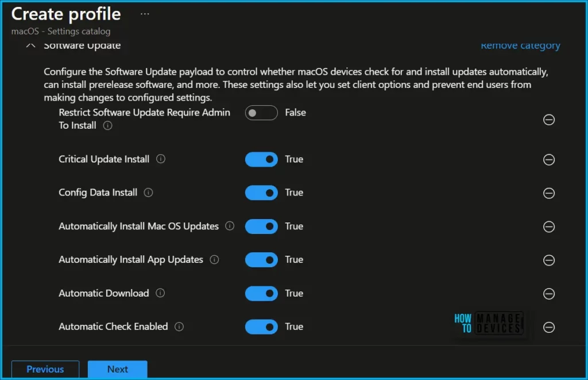Remove the Critical Update Install setting with minus icon
This screenshot has width=588, height=380.
[x=548, y=160]
